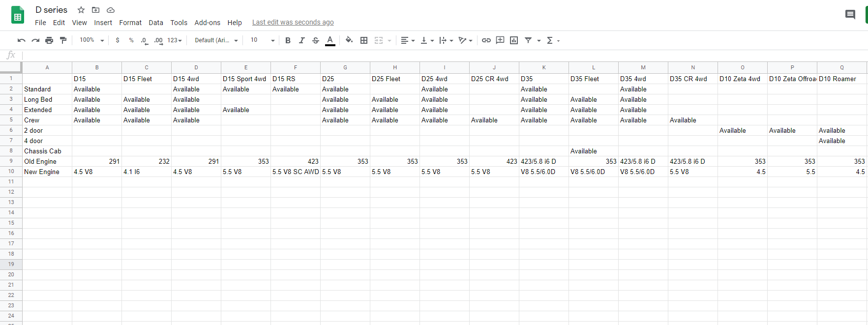Expand merge cells options arrow
The image size is (868, 325).
click(x=389, y=40)
